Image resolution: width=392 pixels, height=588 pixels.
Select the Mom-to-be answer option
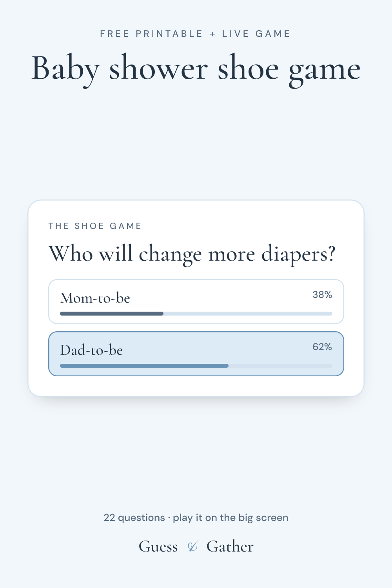[196, 301]
